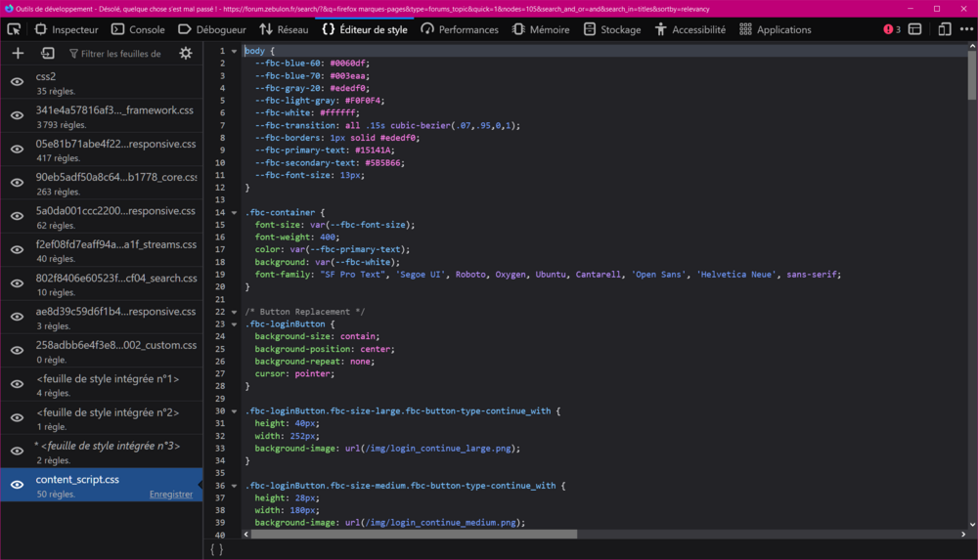Fold the Button Replacement comment line 22
978x560 pixels.
pyautogui.click(x=235, y=312)
